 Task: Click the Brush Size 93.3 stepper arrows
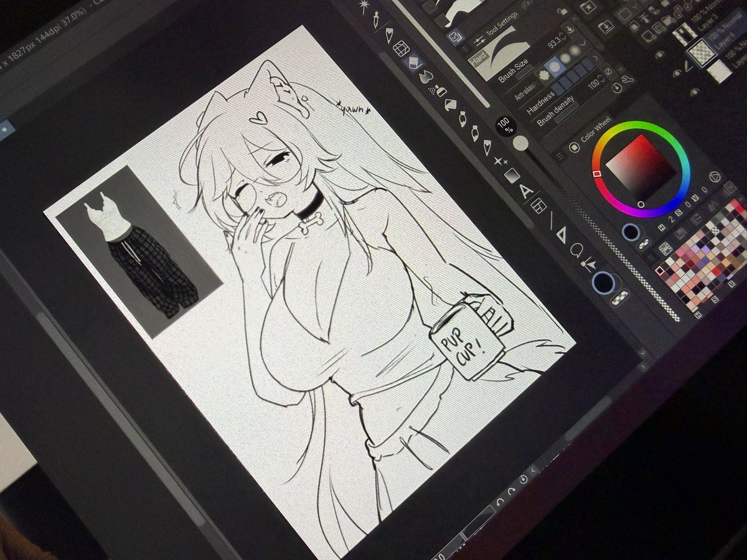(x=563, y=35)
